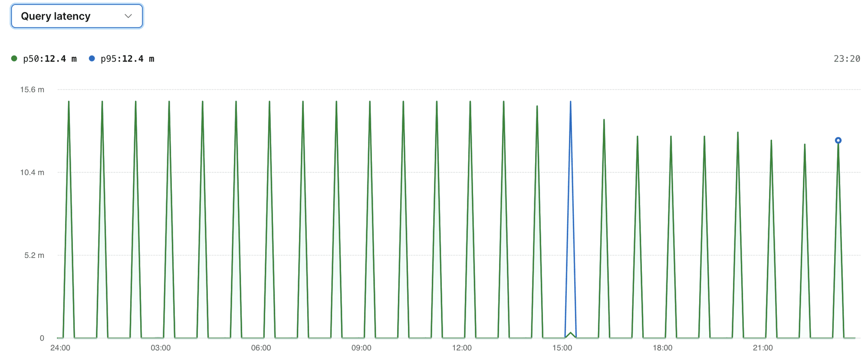Screen dimensions: 868x359
Task: Click the 15.6 m y-axis label
Action: (x=32, y=90)
